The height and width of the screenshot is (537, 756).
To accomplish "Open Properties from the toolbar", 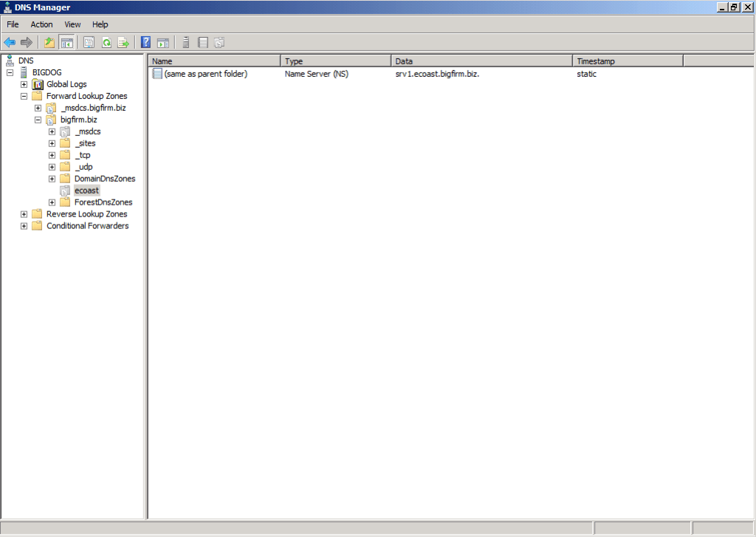I will (x=89, y=42).
